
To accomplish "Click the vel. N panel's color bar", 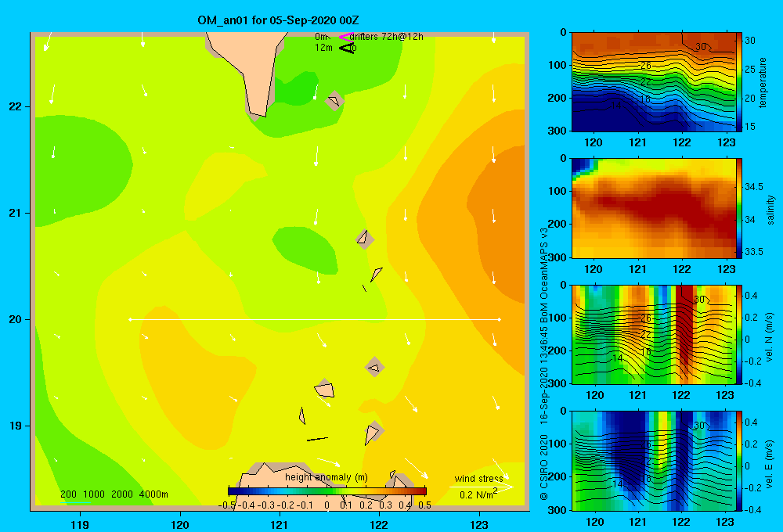I will (x=739, y=335).
